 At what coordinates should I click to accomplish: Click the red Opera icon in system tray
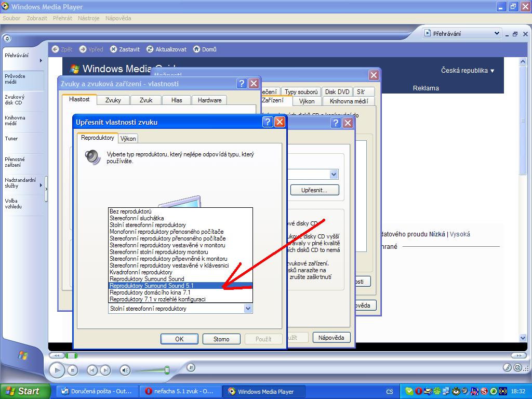[418, 391]
